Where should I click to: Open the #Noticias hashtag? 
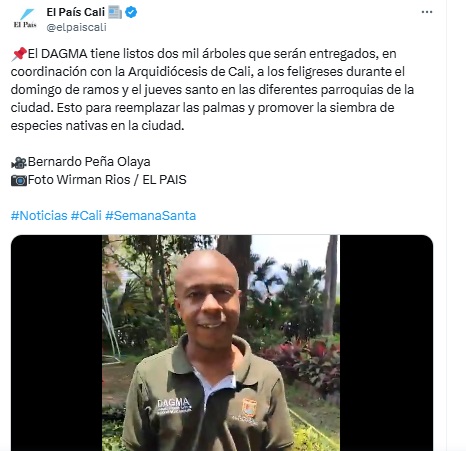coord(39,216)
